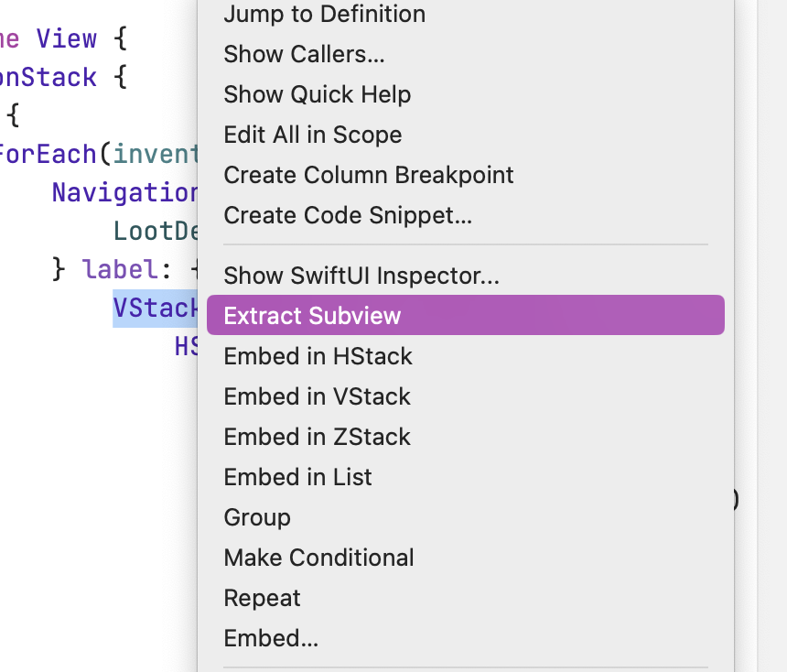Image resolution: width=787 pixels, height=672 pixels.
Task: Select Embed in HStack
Action: pos(318,356)
